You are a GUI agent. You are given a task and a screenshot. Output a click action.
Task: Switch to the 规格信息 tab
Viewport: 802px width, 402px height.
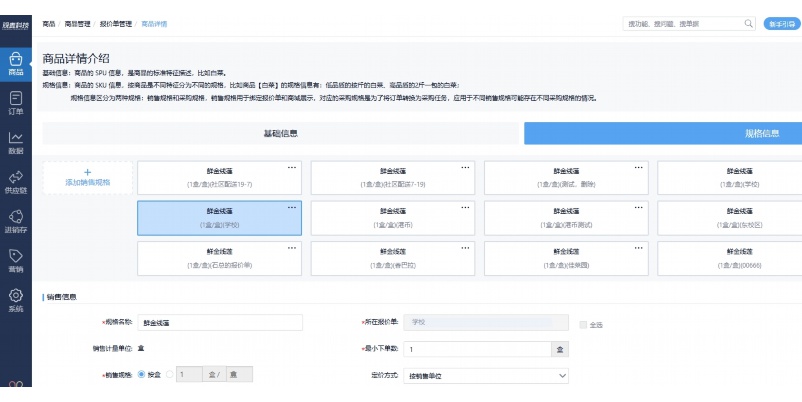point(663,133)
